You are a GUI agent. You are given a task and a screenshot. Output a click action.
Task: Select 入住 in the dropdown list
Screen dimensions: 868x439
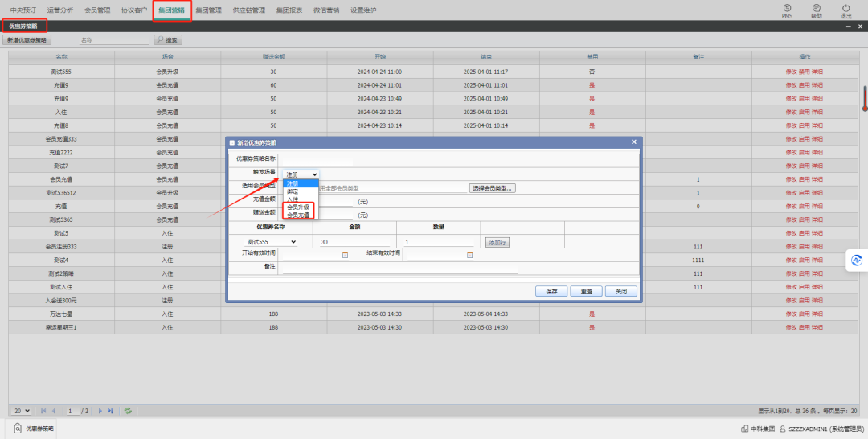click(301, 199)
